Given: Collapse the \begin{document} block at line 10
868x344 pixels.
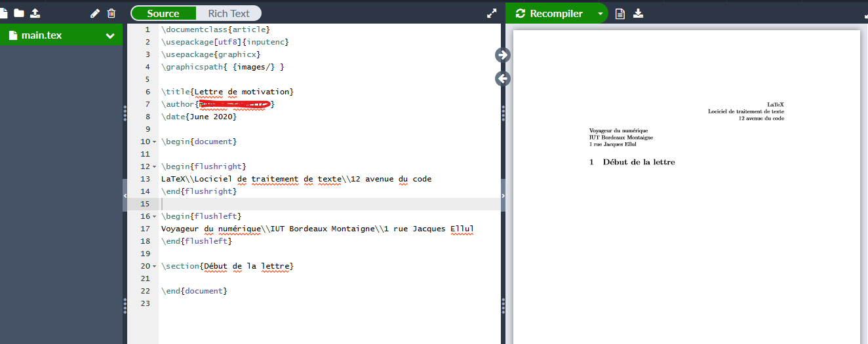Looking at the screenshot, I should pos(154,142).
